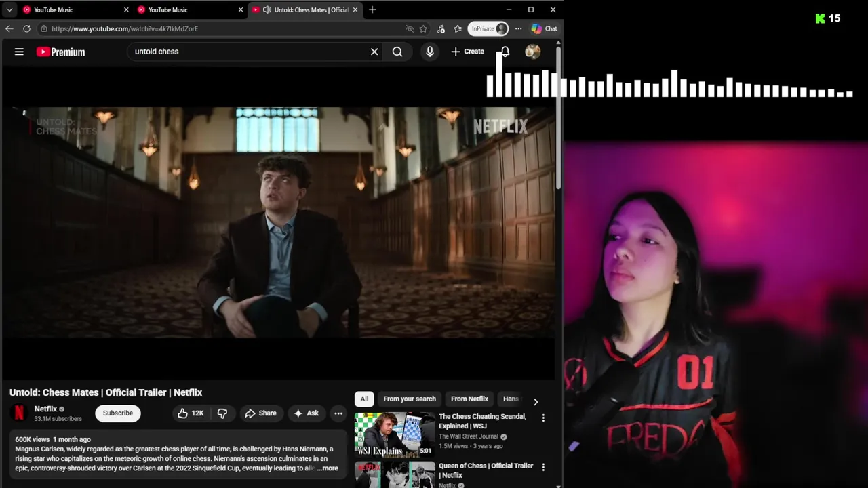Click the video player to pause
Viewport: 868px width, 488px height.
pos(278,222)
